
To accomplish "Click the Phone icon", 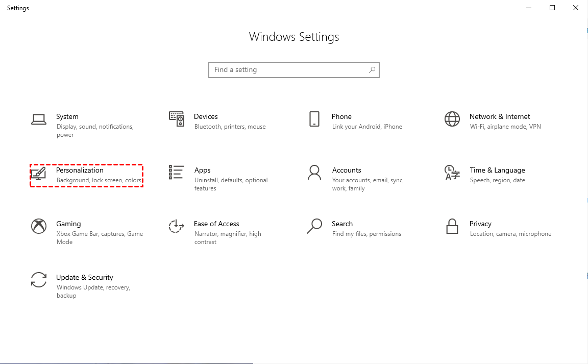I will click(x=314, y=119).
